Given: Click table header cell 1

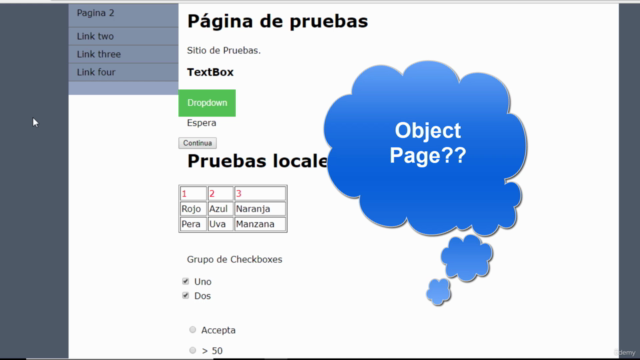Looking at the screenshot, I should tap(193, 193).
